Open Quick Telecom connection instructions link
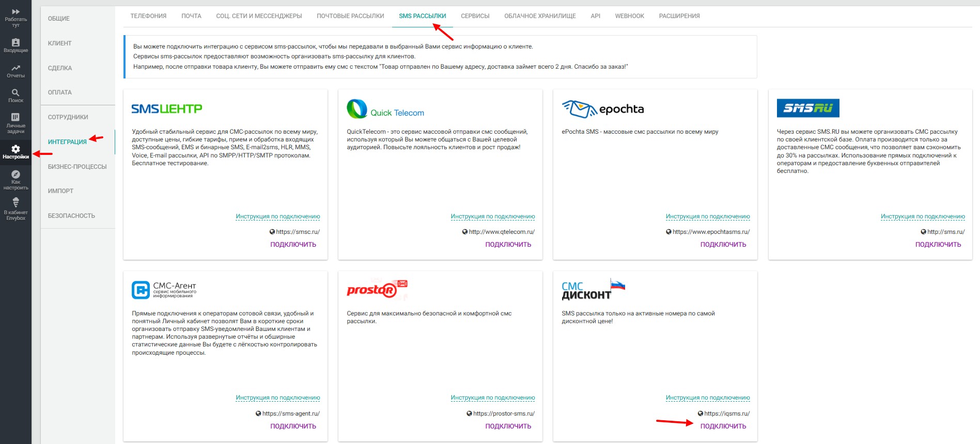Image resolution: width=980 pixels, height=444 pixels. click(x=493, y=216)
